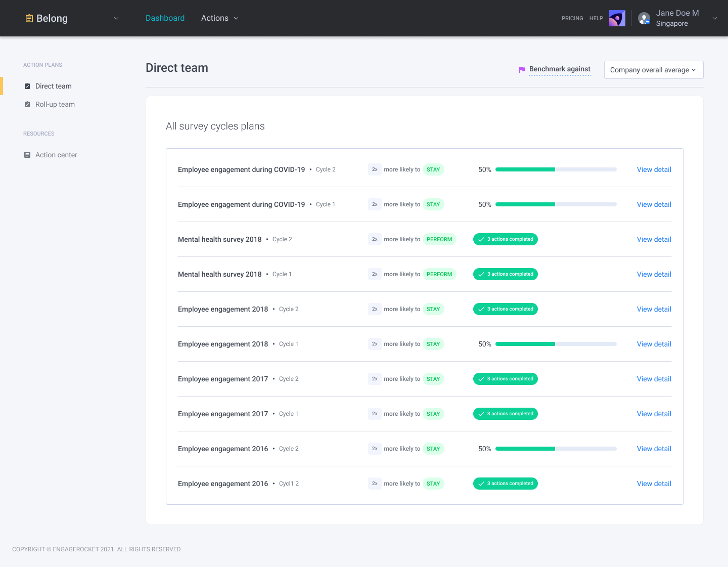View detail for Employee engagement 2018 Cycle 2
The height and width of the screenshot is (567, 728).
pyautogui.click(x=654, y=309)
